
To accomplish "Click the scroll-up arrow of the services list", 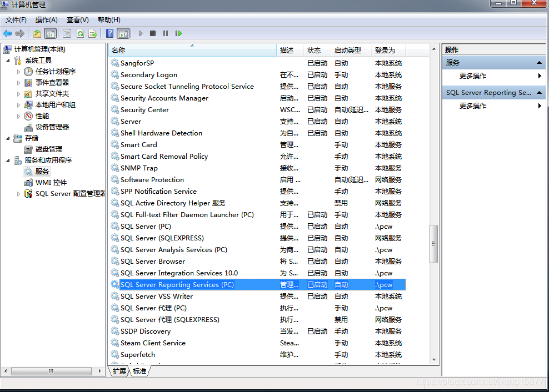I will tap(434, 49).
